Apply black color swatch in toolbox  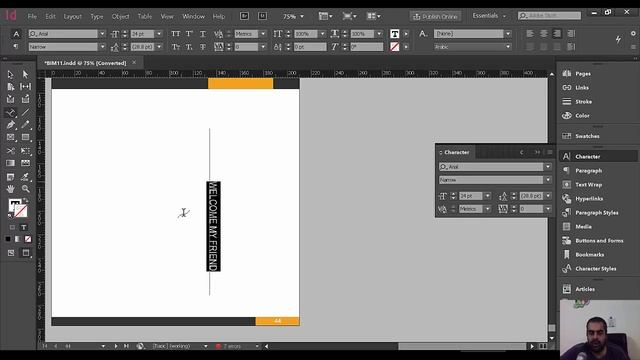[x=8, y=239]
